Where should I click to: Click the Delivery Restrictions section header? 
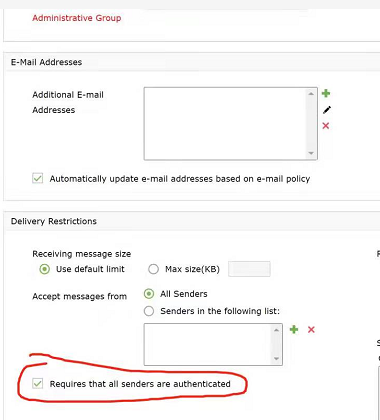[x=54, y=221]
